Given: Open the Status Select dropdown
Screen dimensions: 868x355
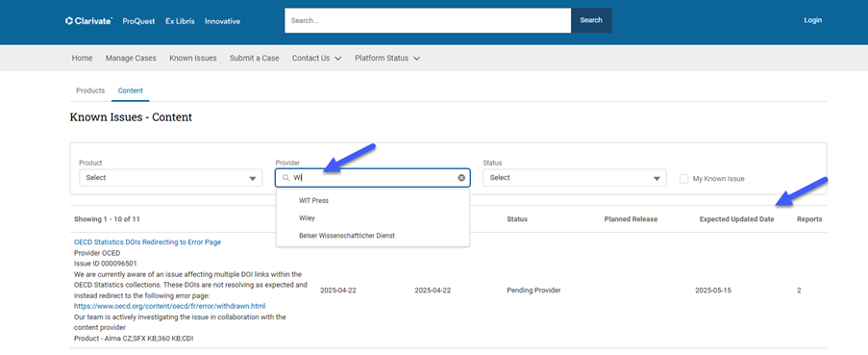Looking at the screenshot, I should click(x=574, y=178).
